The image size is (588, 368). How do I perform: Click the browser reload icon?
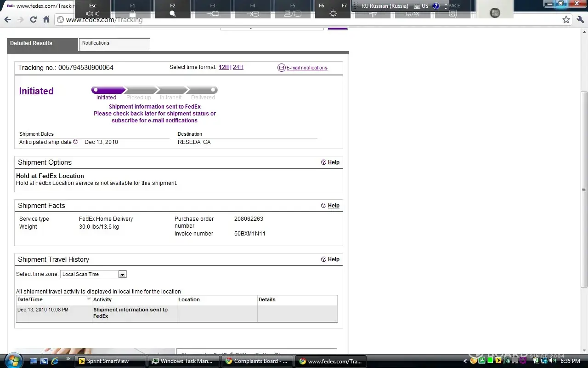coord(33,19)
